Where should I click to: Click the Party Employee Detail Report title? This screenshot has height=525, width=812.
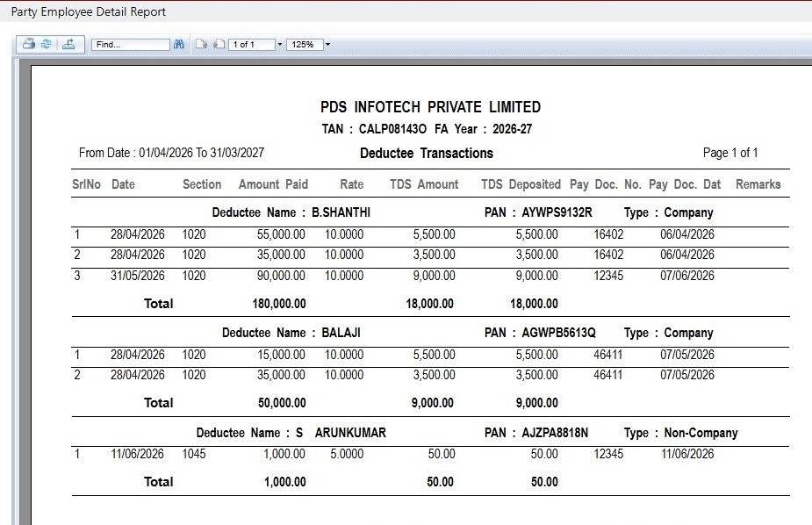point(89,11)
